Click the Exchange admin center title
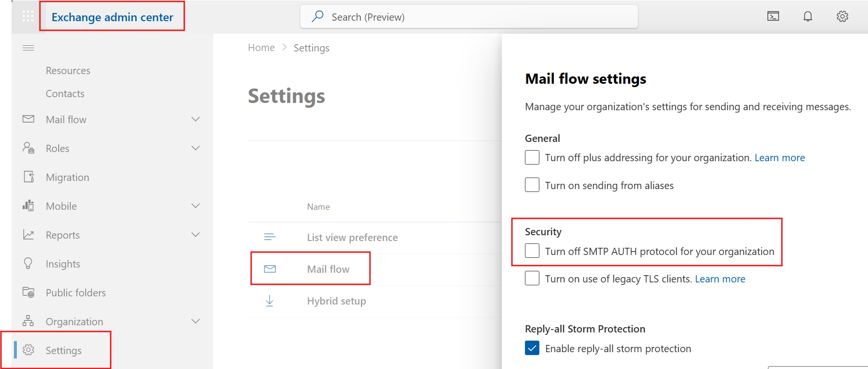The height and width of the screenshot is (369, 868). click(x=112, y=17)
